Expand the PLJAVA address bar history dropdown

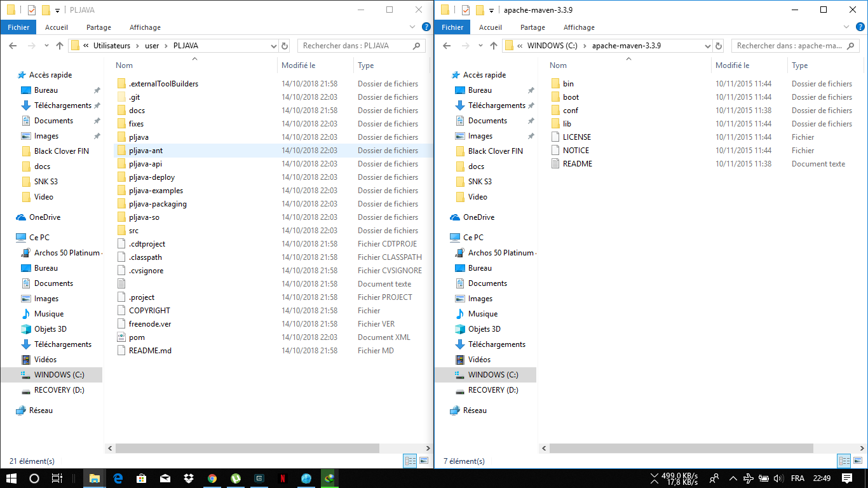point(274,46)
